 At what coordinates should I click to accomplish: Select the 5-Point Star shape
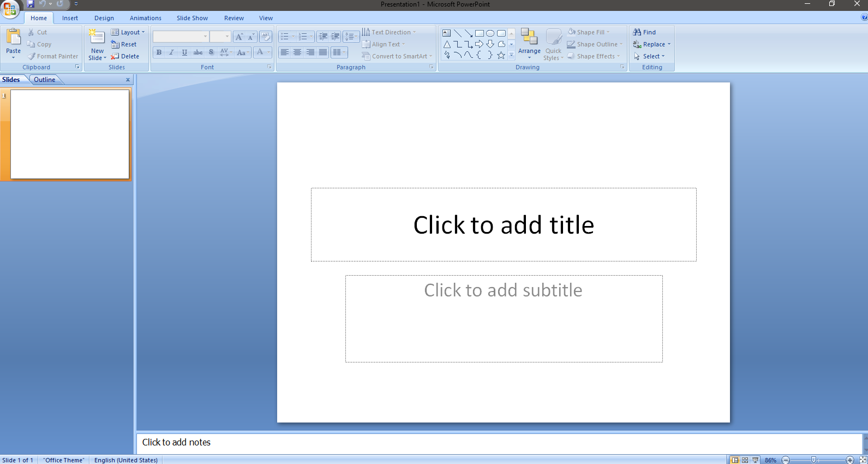click(x=501, y=55)
